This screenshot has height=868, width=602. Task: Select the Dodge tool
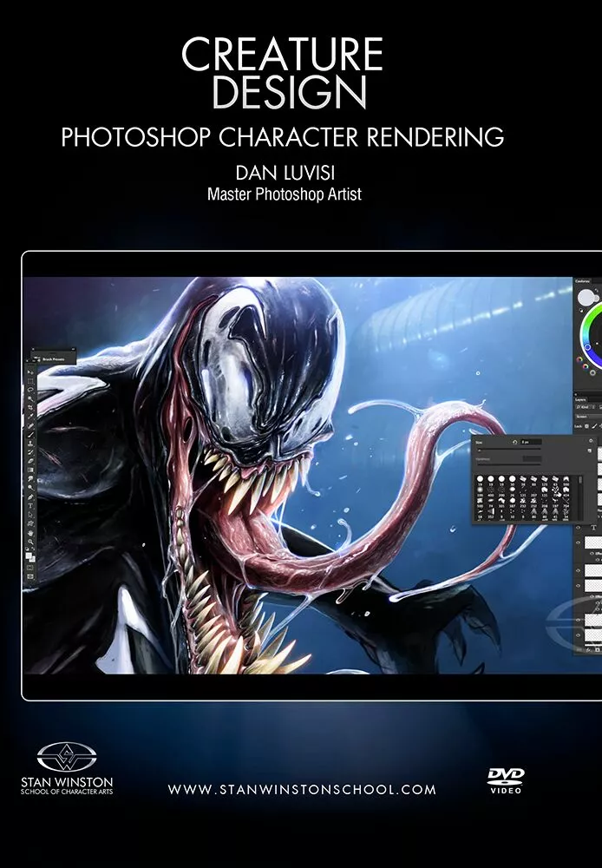click(30, 488)
